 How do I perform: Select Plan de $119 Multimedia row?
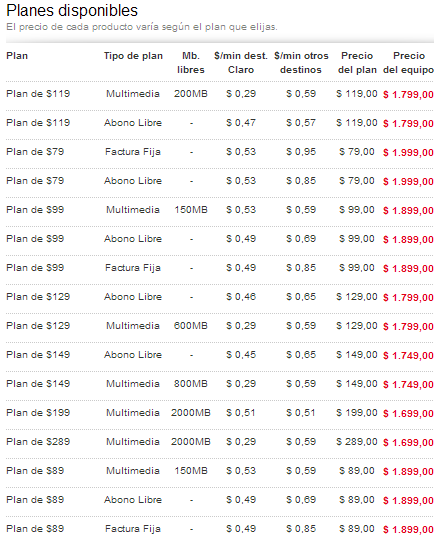pyautogui.click(x=220, y=94)
